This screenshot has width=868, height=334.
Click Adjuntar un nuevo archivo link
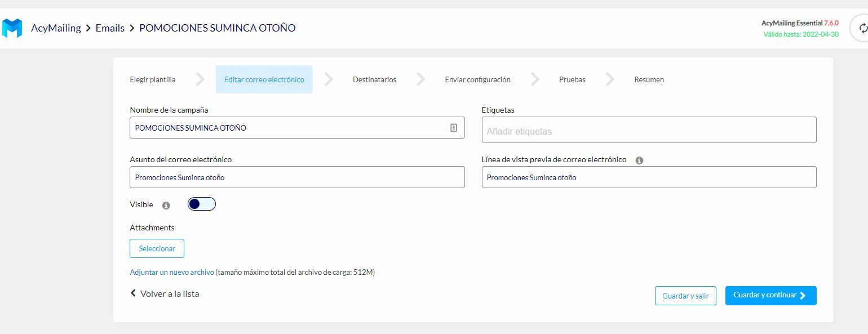tap(172, 272)
